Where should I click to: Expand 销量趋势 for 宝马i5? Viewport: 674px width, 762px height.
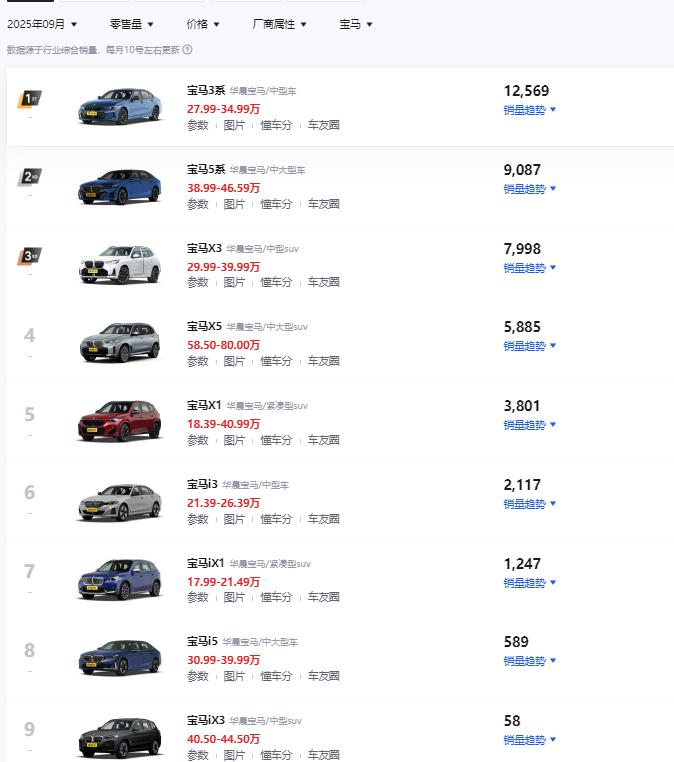click(x=529, y=661)
